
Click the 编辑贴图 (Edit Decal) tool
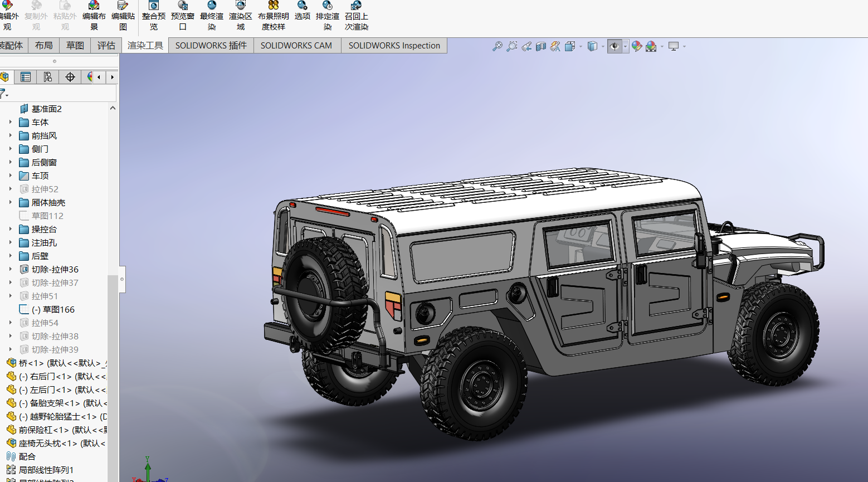(x=123, y=16)
